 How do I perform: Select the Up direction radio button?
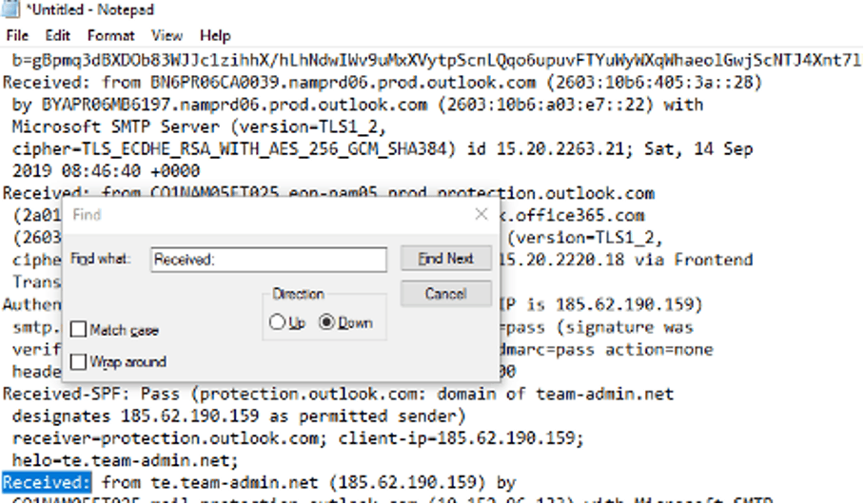click(277, 322)
